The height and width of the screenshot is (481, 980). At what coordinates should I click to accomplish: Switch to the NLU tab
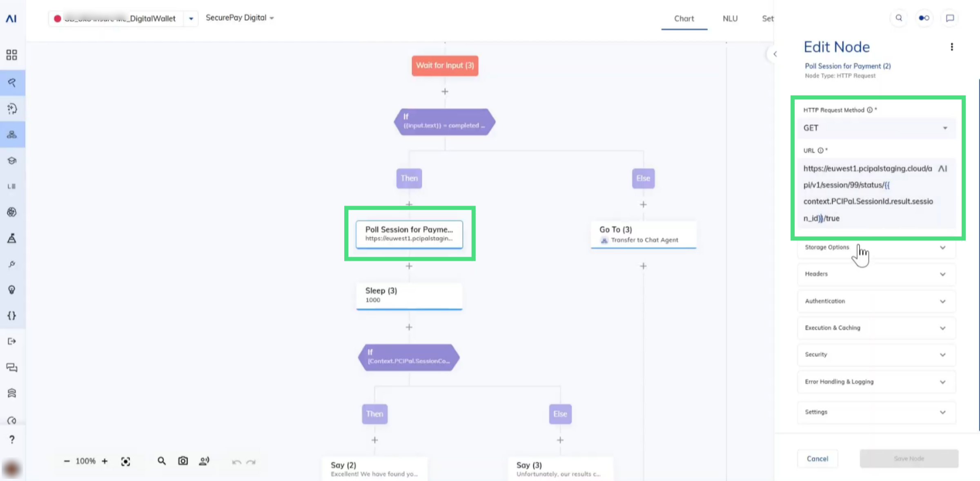(x=730, y=18)
